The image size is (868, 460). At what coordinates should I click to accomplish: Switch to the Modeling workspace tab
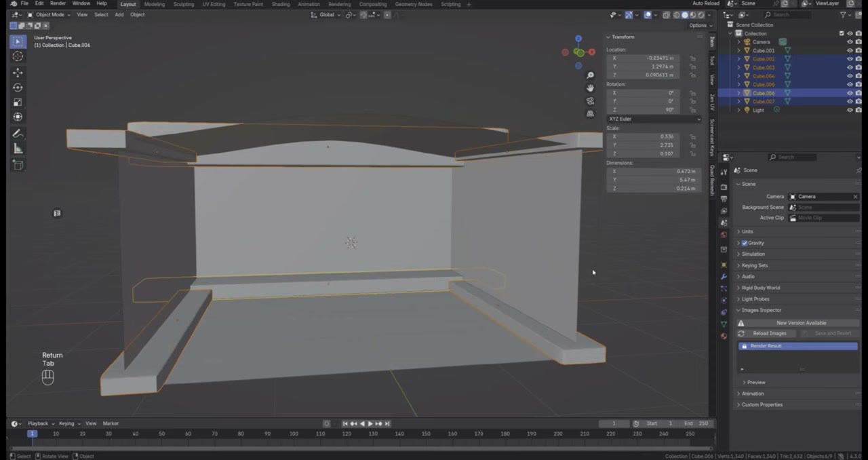point(154,4)
